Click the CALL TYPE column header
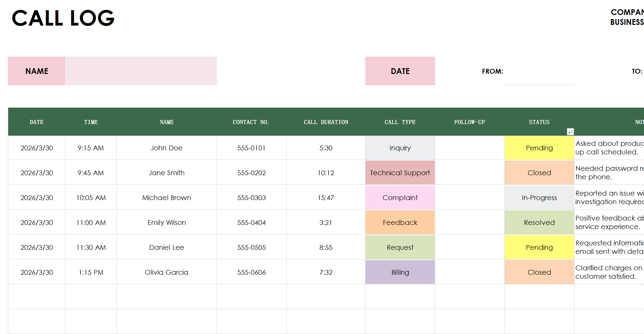The height and width of the screenshot is (334, 644). click(400, 122)
